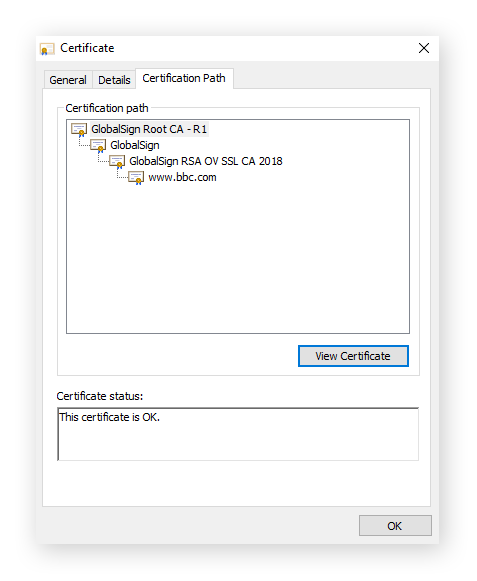Close the Certificate dialog window
The height and width of the screenshot is (581, 477).
point(424,48)
